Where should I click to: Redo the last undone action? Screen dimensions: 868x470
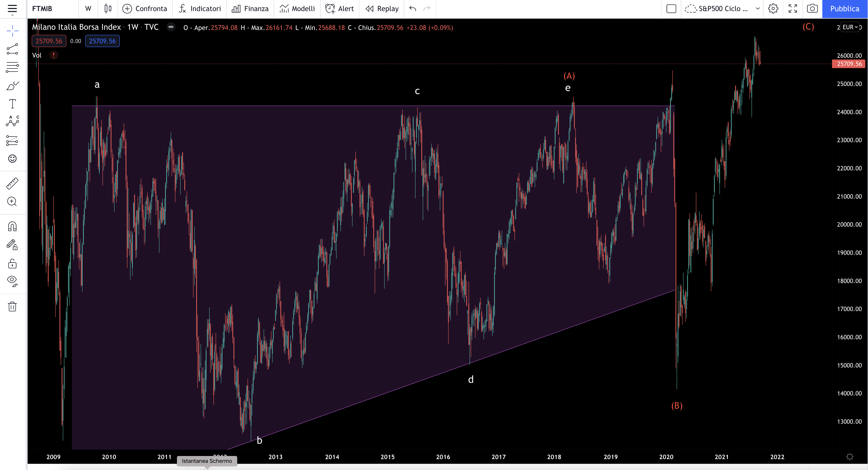(x=427, y=9)
